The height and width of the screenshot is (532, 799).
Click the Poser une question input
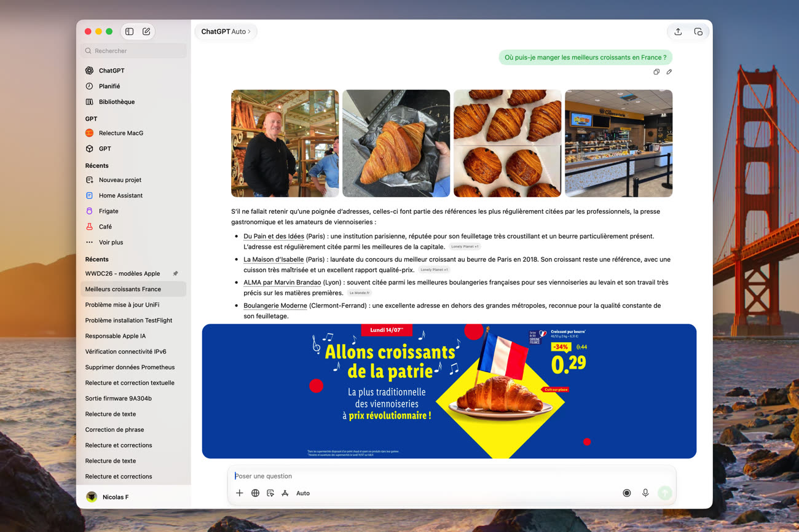click(452, 476)
